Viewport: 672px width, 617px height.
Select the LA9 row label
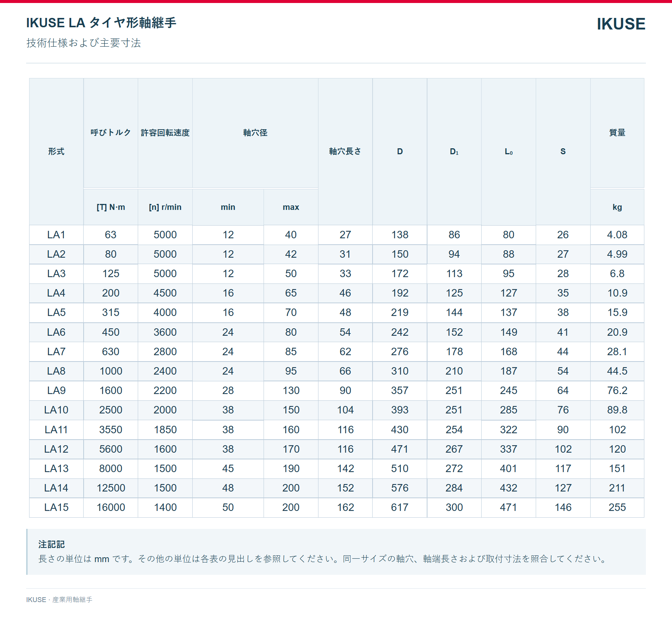coord(56,390)
